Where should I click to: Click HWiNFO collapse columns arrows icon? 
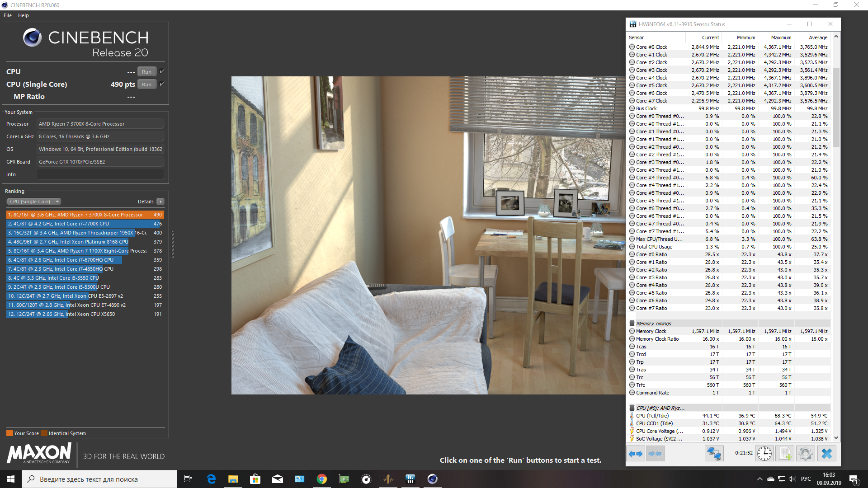[655, 454]
